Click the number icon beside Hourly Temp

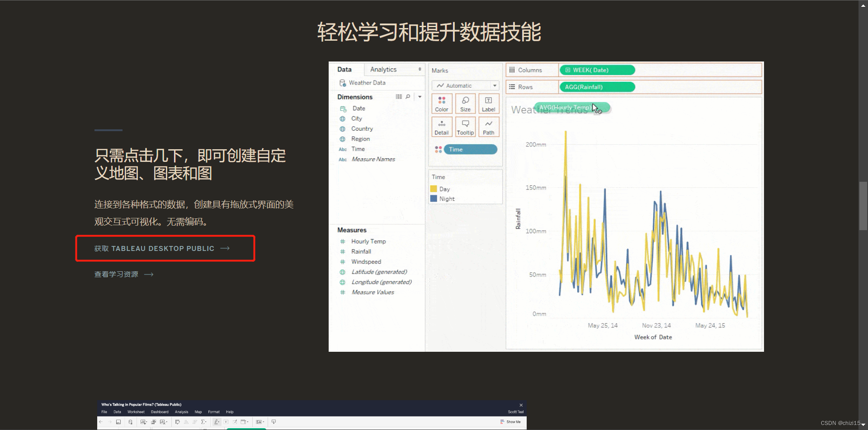click(x=343, y=241)
